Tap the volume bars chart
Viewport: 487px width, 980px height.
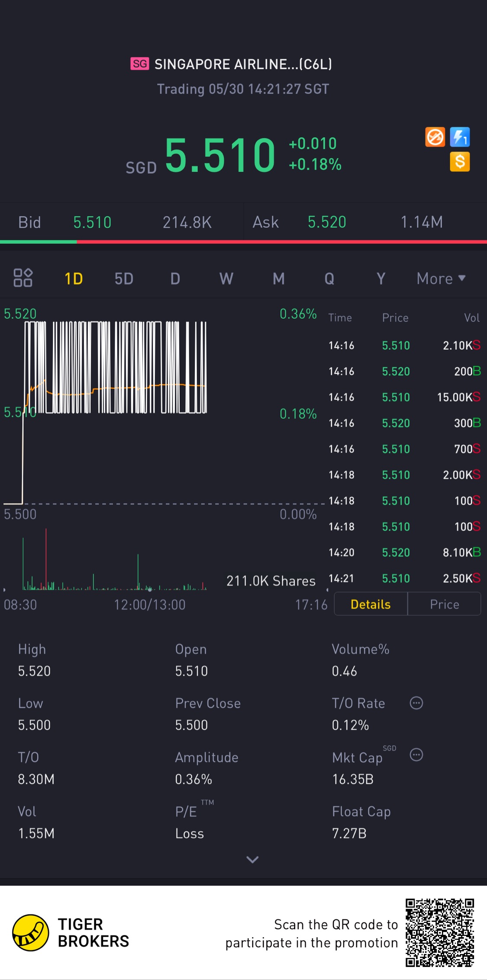(x=115, y=559)
